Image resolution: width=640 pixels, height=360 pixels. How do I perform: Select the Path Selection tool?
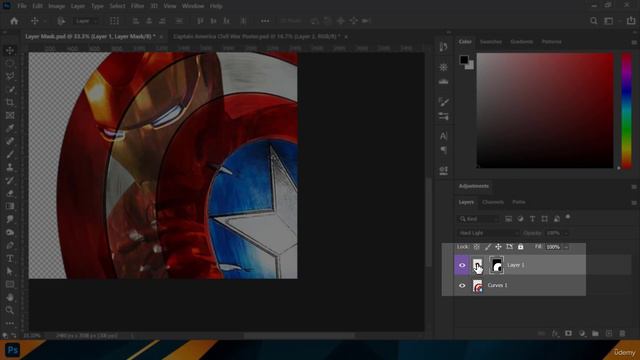click(10, 271)
